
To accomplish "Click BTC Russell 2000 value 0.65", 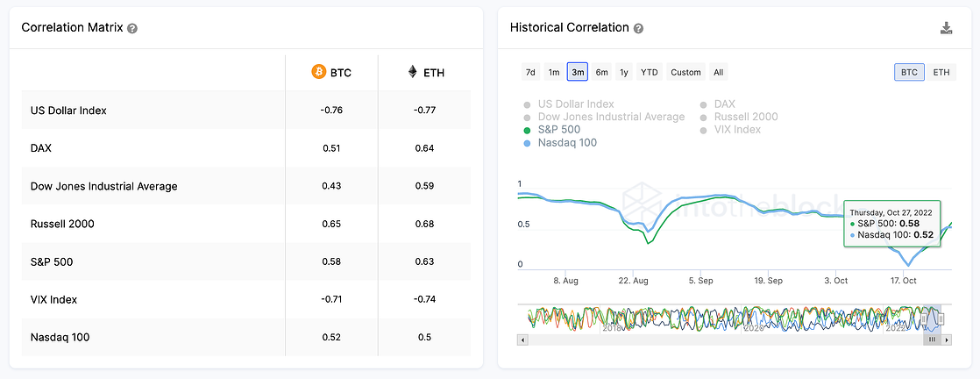I will tap(331, 224).
